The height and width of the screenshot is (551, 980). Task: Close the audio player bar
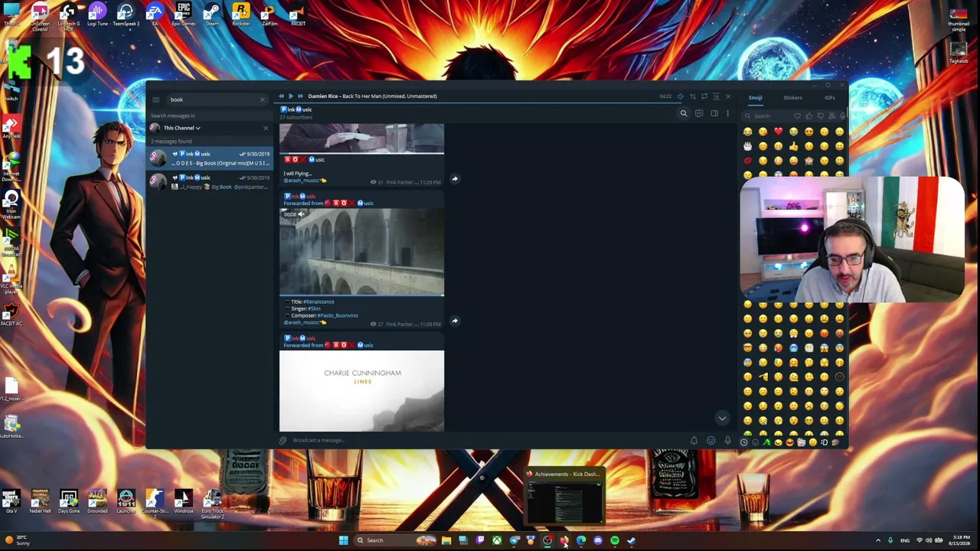[x=727, y=96]
